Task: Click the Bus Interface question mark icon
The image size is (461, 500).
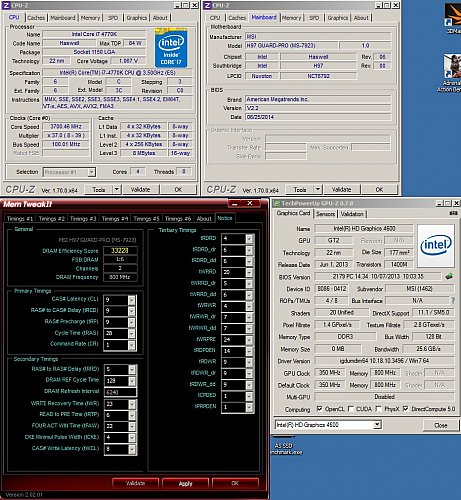Action: click(453, 300)
